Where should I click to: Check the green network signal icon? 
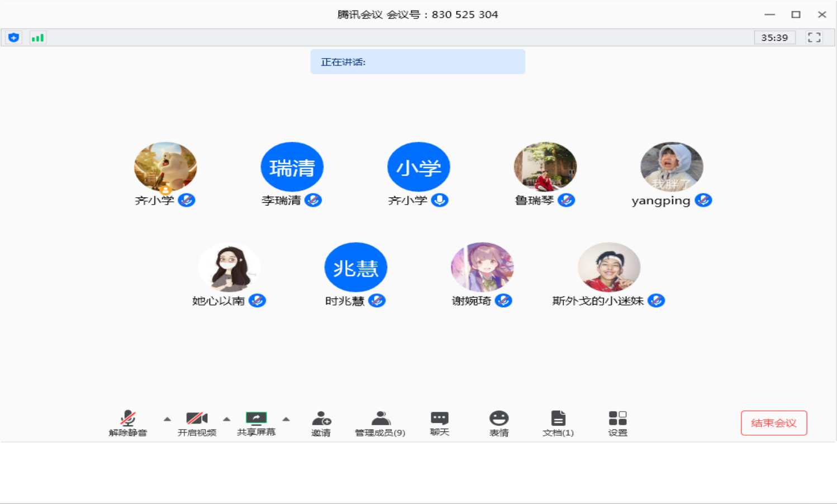pos(37,37)
